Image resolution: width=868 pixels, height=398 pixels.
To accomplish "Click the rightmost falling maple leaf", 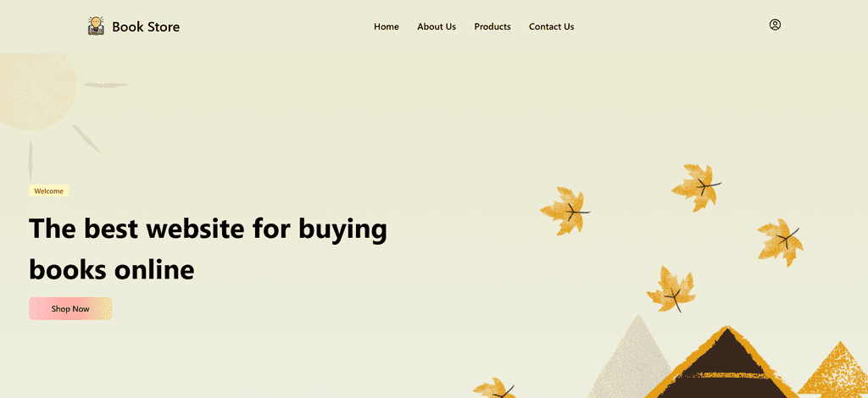I will pos(780,242).
